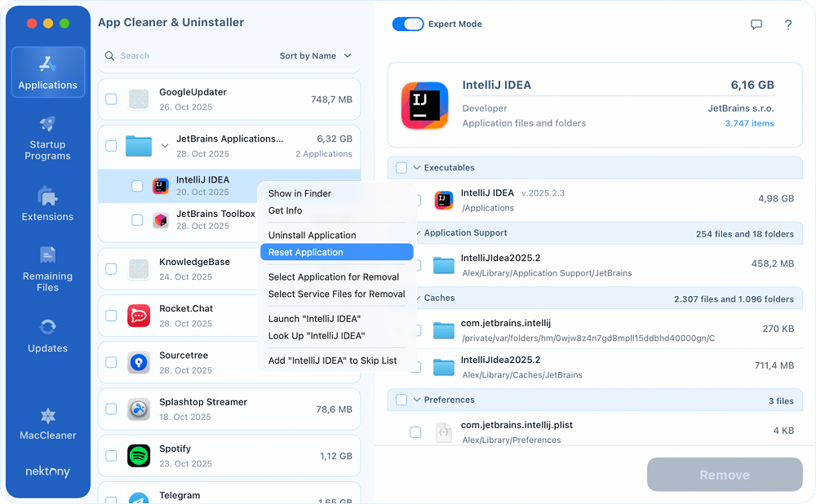
Task: Click the Remove button
Action: (725, 475)
